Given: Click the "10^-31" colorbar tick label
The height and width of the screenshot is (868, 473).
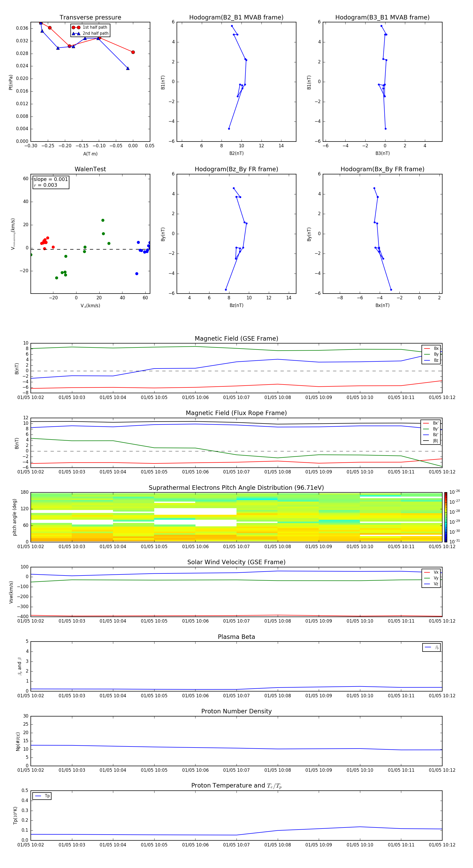Looking at the screenshot, I should (455, 542).
